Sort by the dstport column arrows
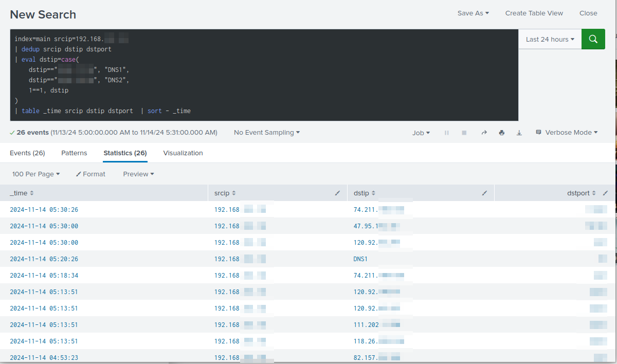Viewport: 617px width, 364px height. click(x=594, y=193)
